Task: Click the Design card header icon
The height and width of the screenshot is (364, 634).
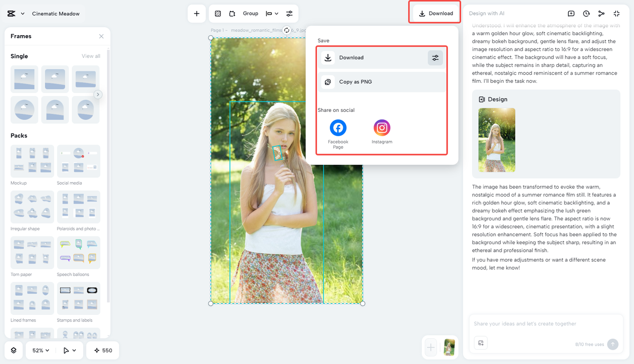Action: click(482, 100)
